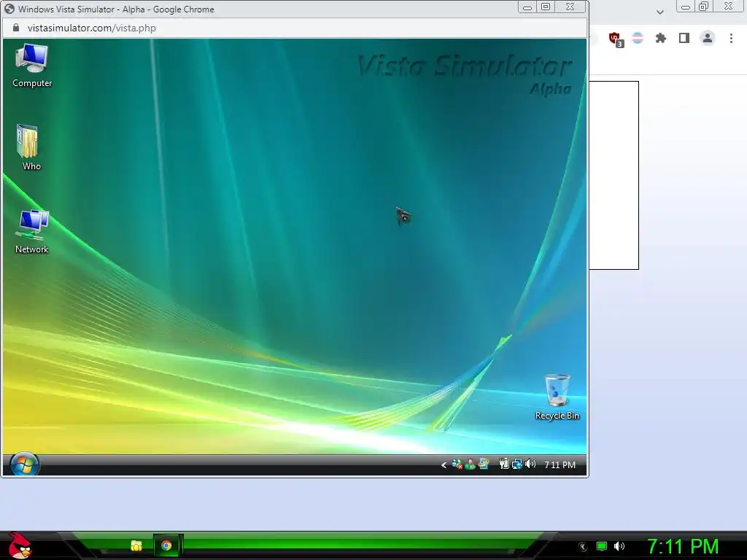Viewport: 747px width, 560px height.
Task: Maximize the Vista Simulator popup window
Action: pyautogui.click(x=546, y=7)
